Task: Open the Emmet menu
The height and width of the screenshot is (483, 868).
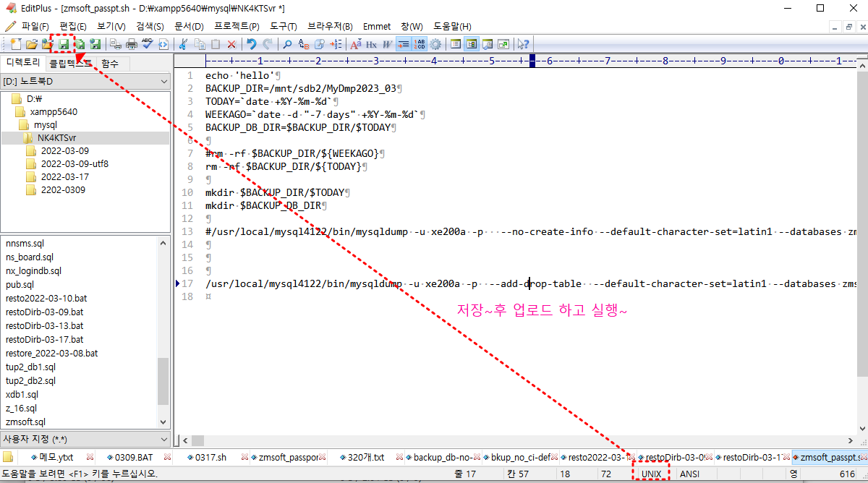Action: tap(376, 26)
